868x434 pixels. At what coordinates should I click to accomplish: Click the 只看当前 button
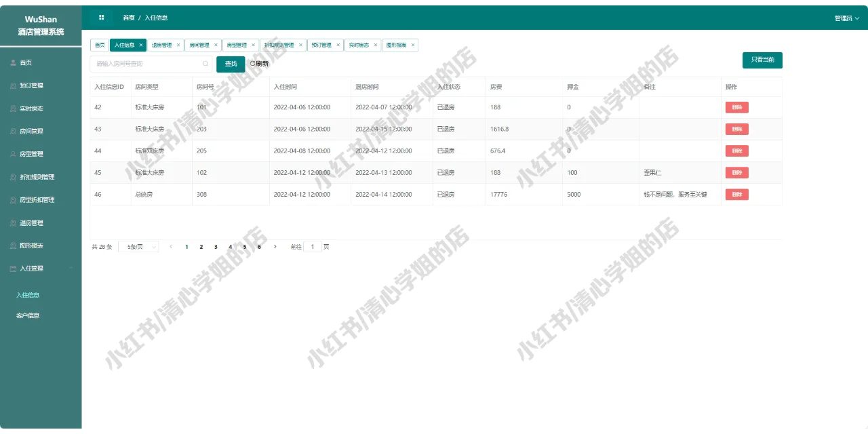point(762,60)
